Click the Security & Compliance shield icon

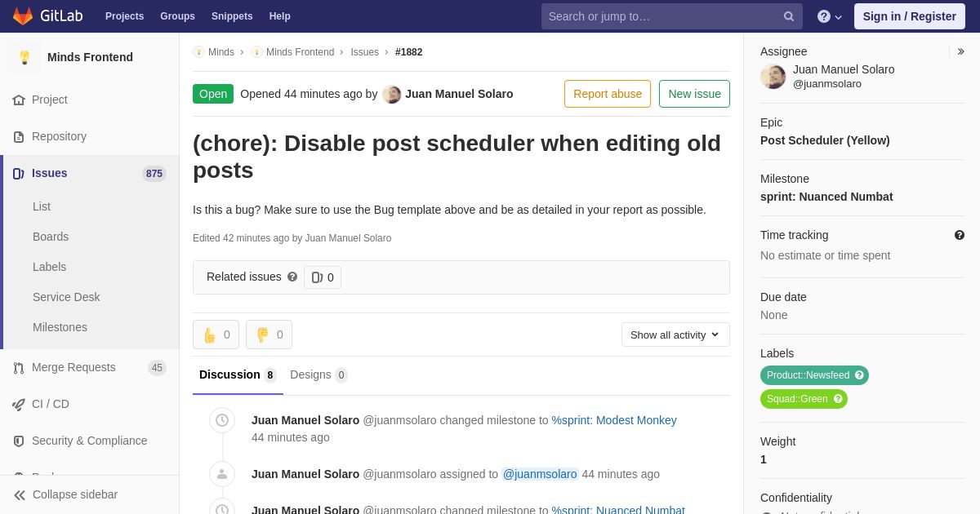click(x=19, y=441)
